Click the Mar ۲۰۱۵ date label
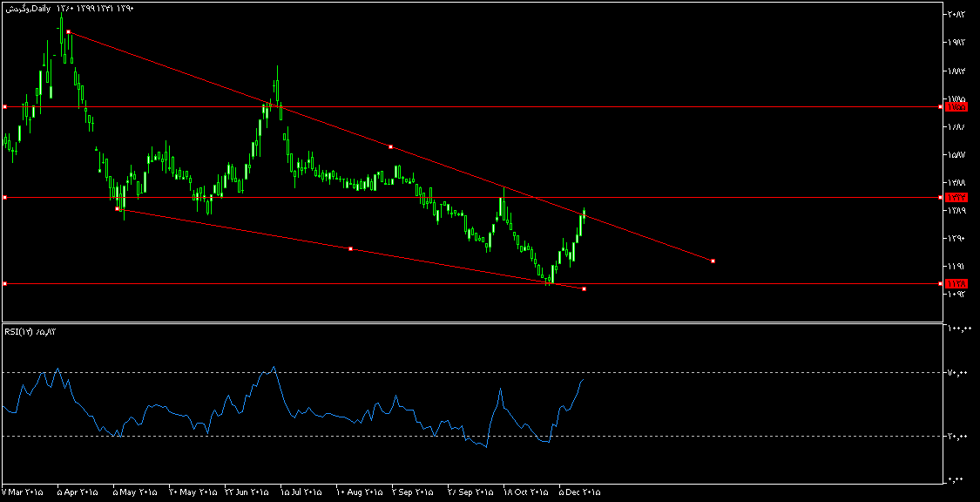Screen dimensions: 980x502 coord(23,492)
